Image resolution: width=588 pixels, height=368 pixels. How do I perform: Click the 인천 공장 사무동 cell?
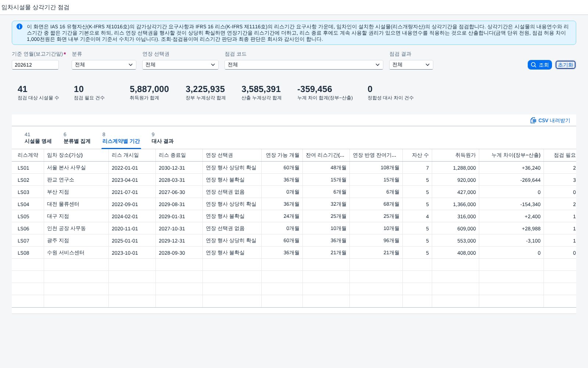pyautogui.click(x=76, y=229)
